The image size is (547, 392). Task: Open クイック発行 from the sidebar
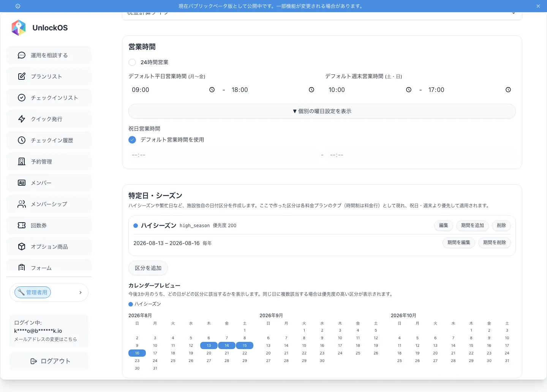coord(49,119)
